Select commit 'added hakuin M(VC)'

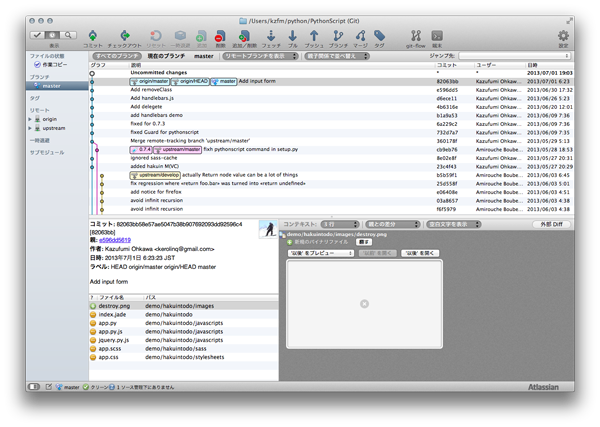click(x=331, y=166)
